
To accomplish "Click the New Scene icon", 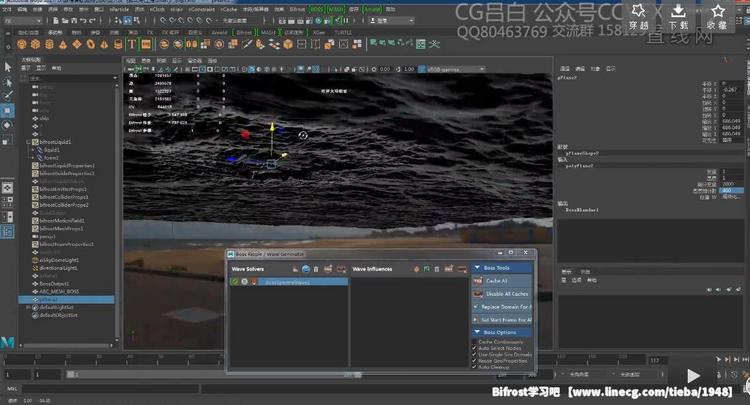I will coord(56,21).
